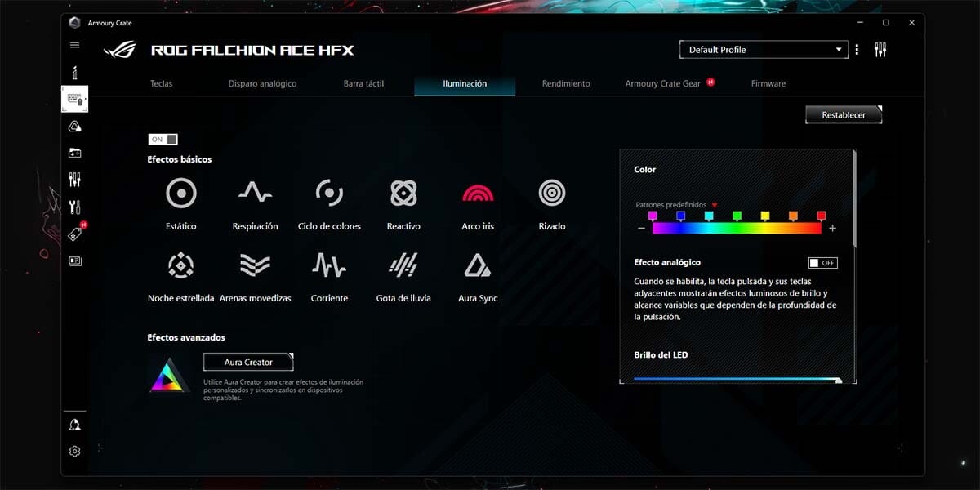Image resolution: width=980 pixels, height=490 pixels.
Task: Click the Restablecer button
Action: click(844, 115)
